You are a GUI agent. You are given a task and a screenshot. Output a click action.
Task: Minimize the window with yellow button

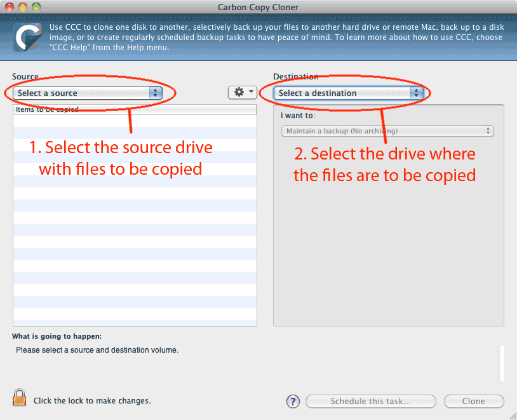pos(23,7)
